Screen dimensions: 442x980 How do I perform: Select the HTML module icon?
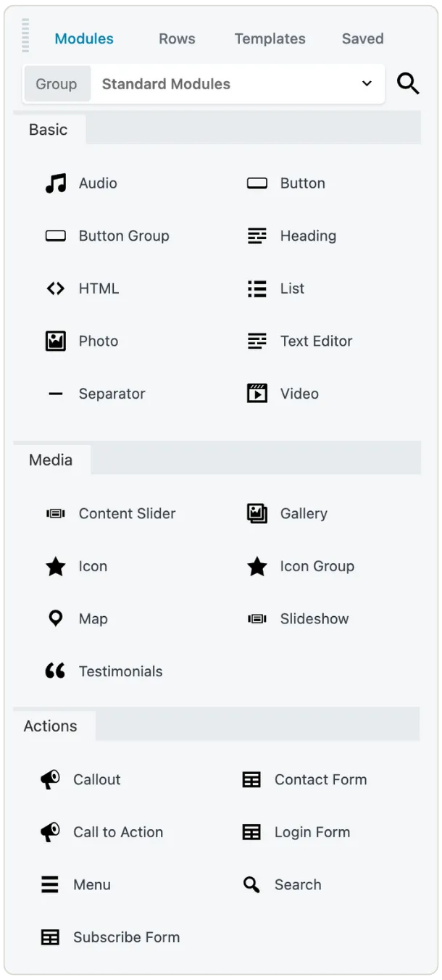55,288
